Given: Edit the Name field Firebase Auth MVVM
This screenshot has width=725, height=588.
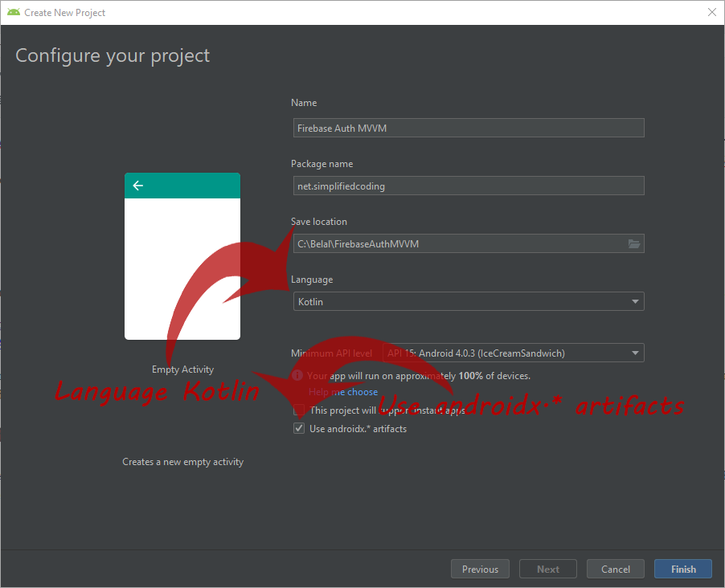Looking at the screenshot, I should 469,128.
